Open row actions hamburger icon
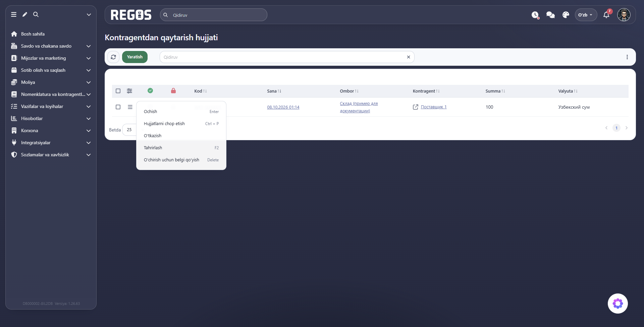The image size is (644, 327). 130,107
